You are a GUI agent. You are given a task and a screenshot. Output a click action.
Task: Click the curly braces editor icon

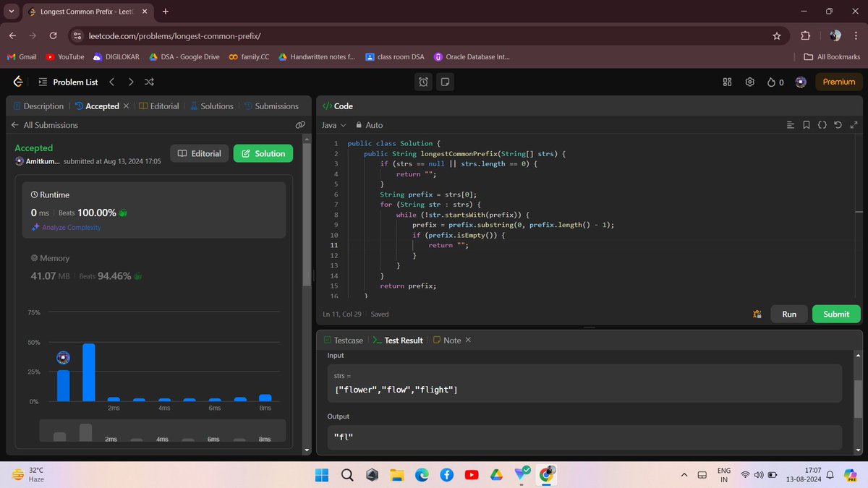tap(822, 125)
